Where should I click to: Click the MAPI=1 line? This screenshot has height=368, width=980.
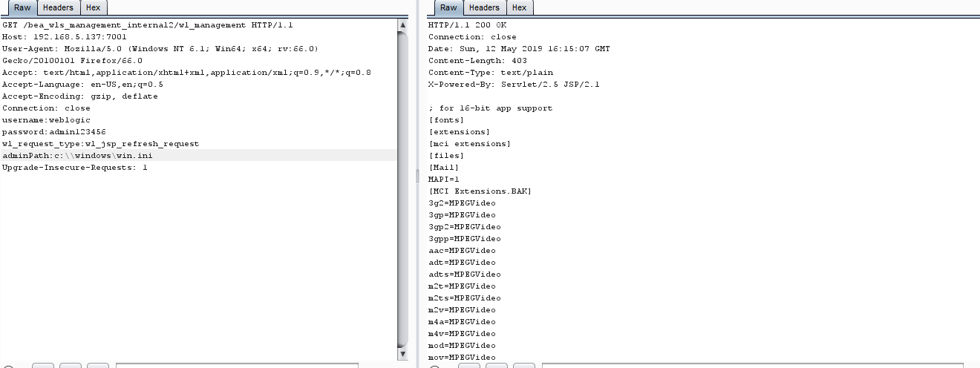(444, 179)
